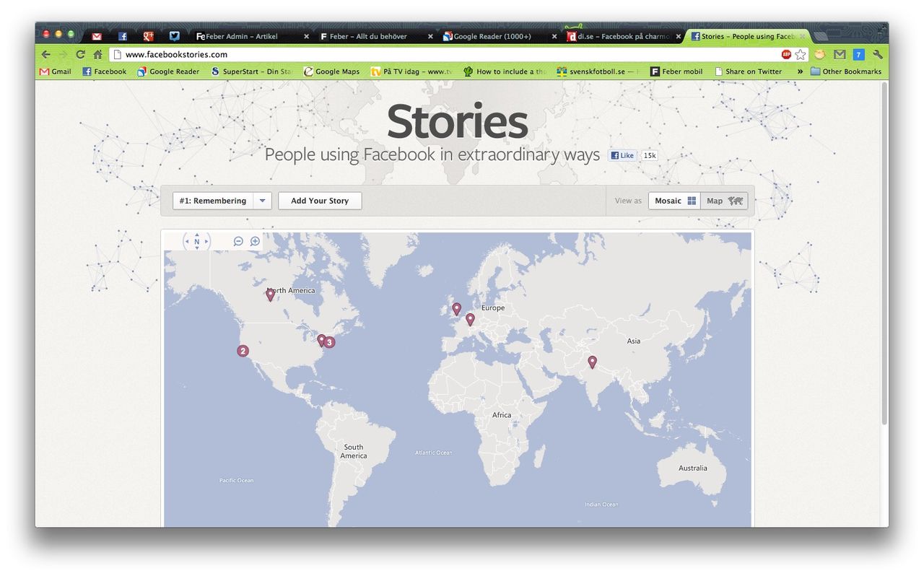The image size is (924, 576).
Task: Click the blue extension icon showing 7
Action: pos(858,54)
